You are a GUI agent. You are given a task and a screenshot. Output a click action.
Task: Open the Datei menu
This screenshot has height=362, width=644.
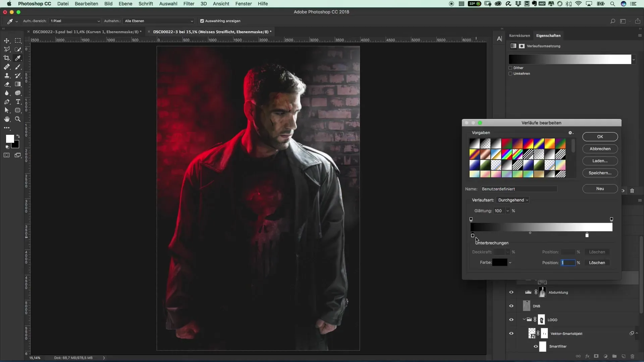coord(63,4)
